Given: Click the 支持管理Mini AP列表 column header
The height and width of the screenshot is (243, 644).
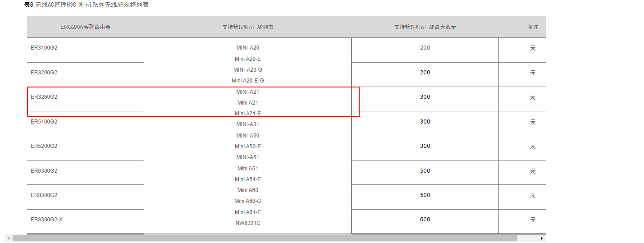Looking at the screenshot, I should 248,27.
